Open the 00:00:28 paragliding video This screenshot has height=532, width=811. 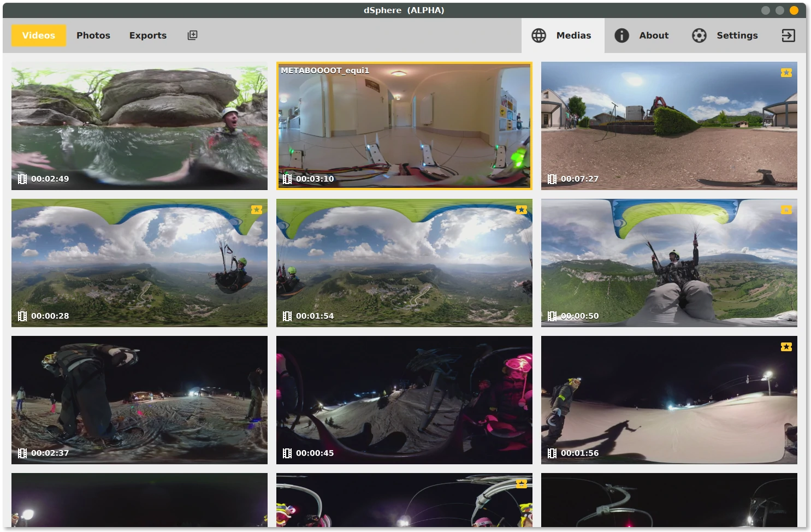(139, 263)
